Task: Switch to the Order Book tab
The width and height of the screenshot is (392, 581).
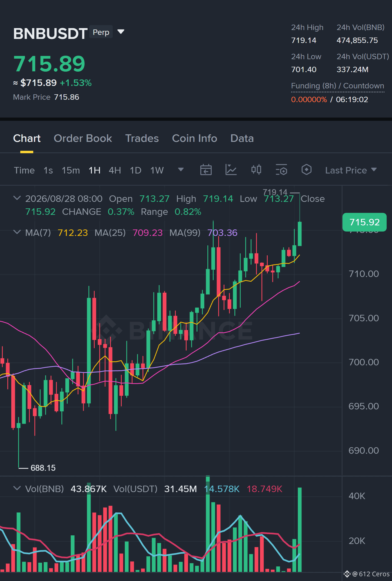Action: click(x=83, y=138)
